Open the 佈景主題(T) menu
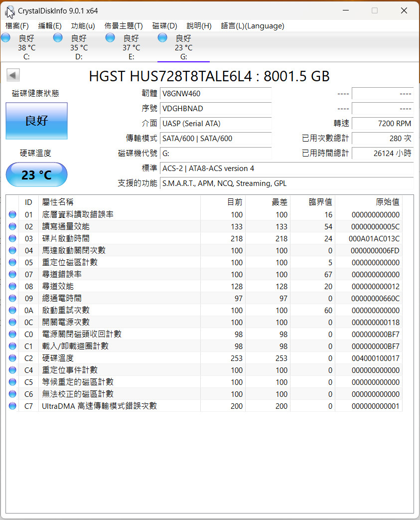 123,26
